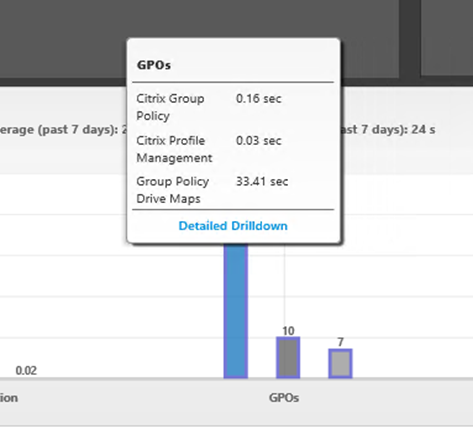This screenshot has width=473, height=434.
Task: Select the Group Policy Drive Maps row
Action: [x=233, y=190]
